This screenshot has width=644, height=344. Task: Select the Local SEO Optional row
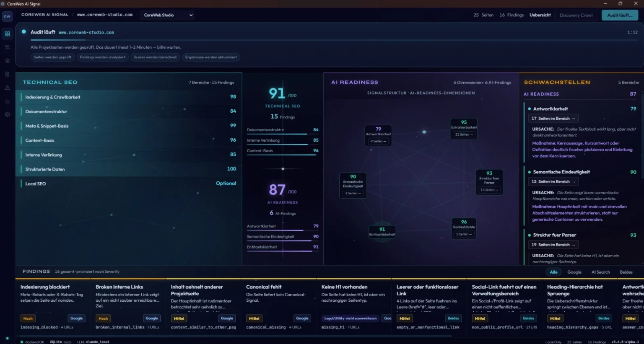point(129,184)
